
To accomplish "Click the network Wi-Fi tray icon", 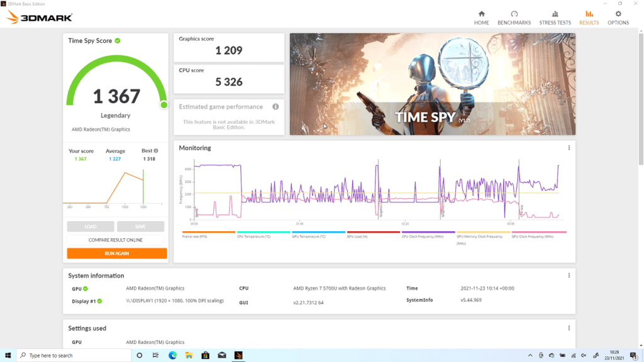I will pos(574,356).
